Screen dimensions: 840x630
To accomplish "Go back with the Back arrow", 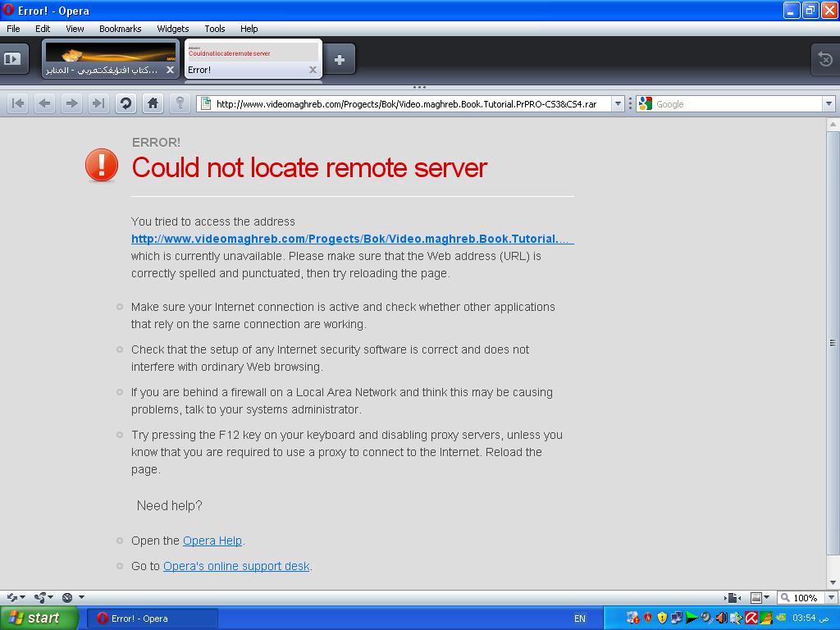I will pos(45,103).
